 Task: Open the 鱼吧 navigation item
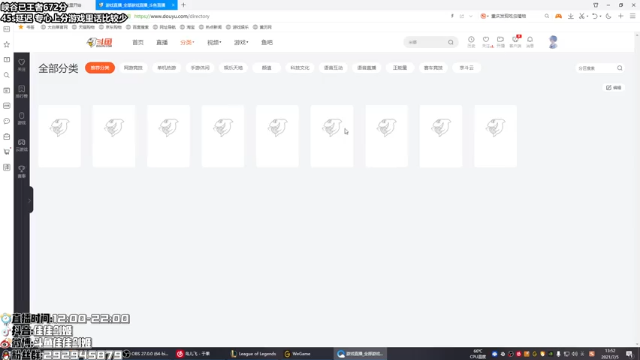[x=267, y=42]
